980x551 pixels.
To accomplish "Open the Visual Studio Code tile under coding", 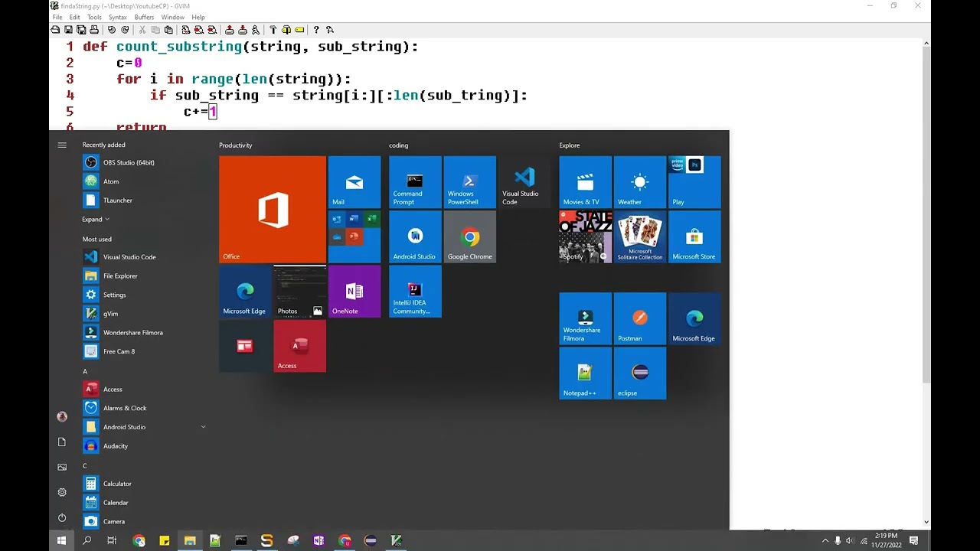I will pyautogui.click(x=524, y=182).
